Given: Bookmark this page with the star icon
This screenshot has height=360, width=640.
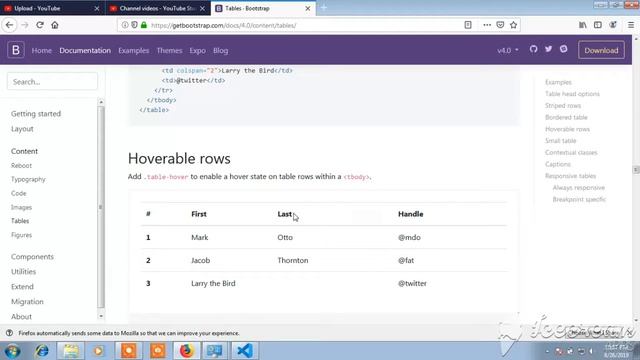Looking at the screenshot, I should click(513, 25).
